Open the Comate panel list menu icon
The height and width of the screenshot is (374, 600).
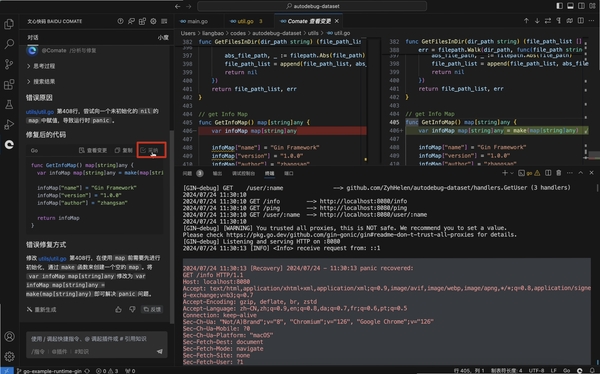164,21
